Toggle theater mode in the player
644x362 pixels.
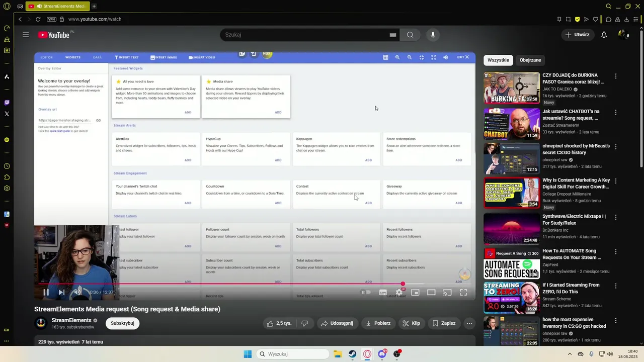431,292
